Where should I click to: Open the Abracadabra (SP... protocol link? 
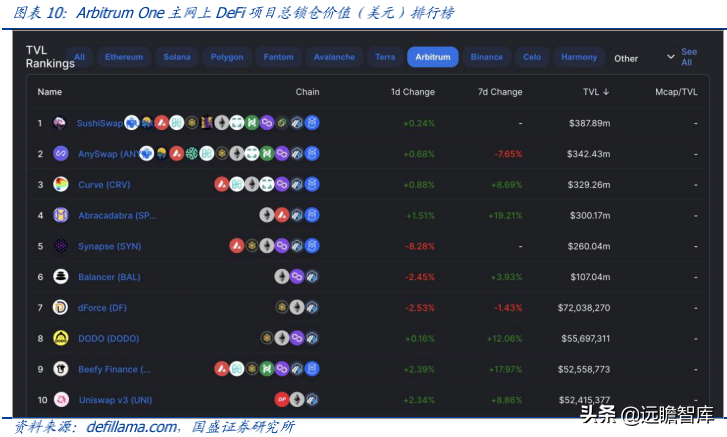117,215
